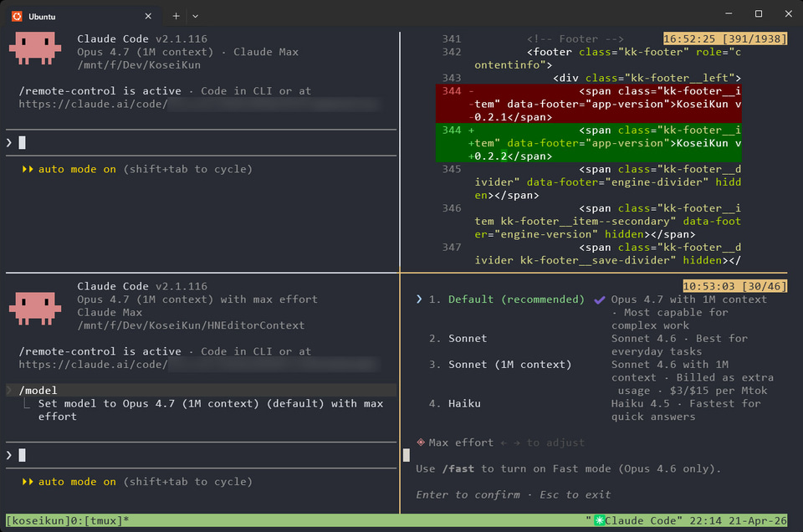The image size is (803, 532).
Task: Toggle auto mode indicator in bottom-left pane
Action: [136, 482]
